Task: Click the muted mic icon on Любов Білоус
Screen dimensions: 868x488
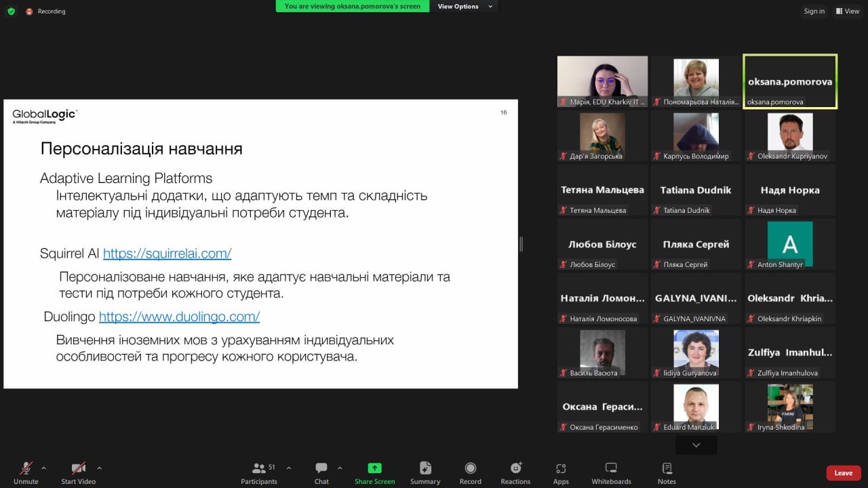Action: (x=563, y=264)
